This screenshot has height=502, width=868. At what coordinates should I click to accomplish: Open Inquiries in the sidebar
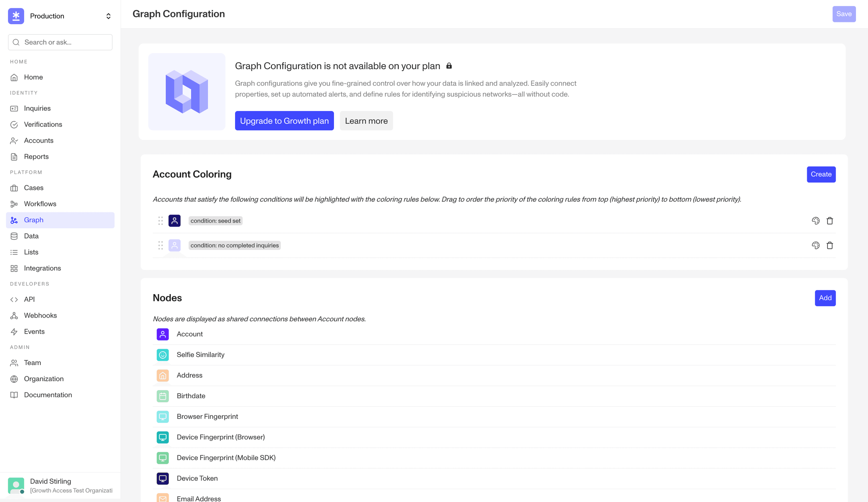click(x=60, y=108)
